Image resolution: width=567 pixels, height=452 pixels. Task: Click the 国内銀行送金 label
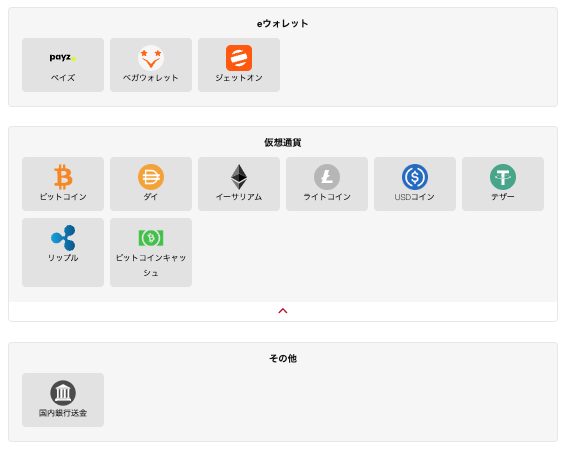[63, 413]
